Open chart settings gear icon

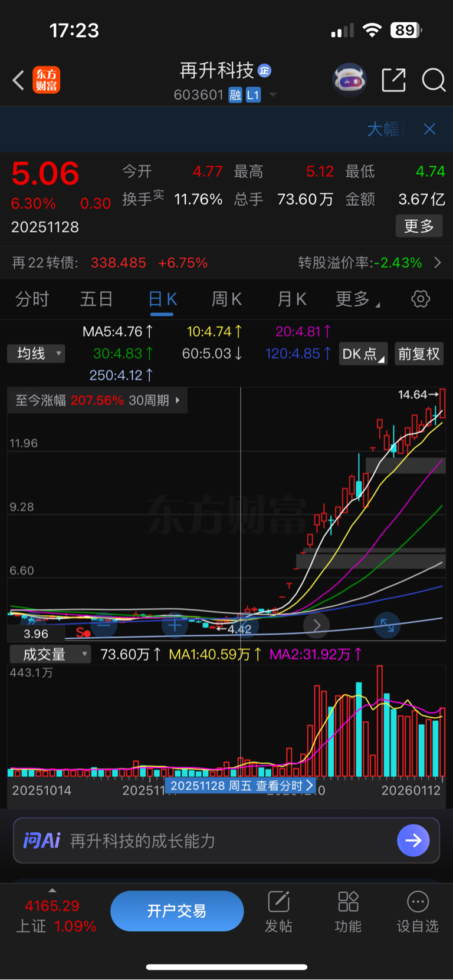click(x=421, y=299)
